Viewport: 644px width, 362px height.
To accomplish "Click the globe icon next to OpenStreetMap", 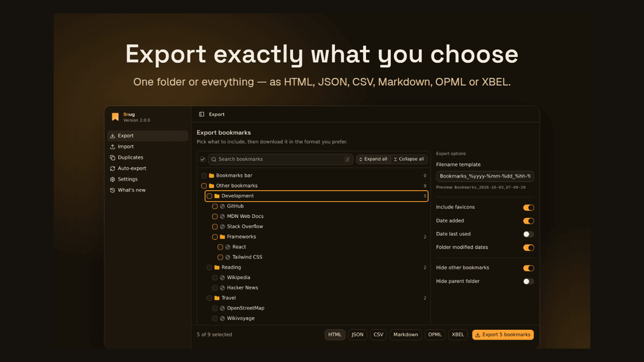I will 222,308.
